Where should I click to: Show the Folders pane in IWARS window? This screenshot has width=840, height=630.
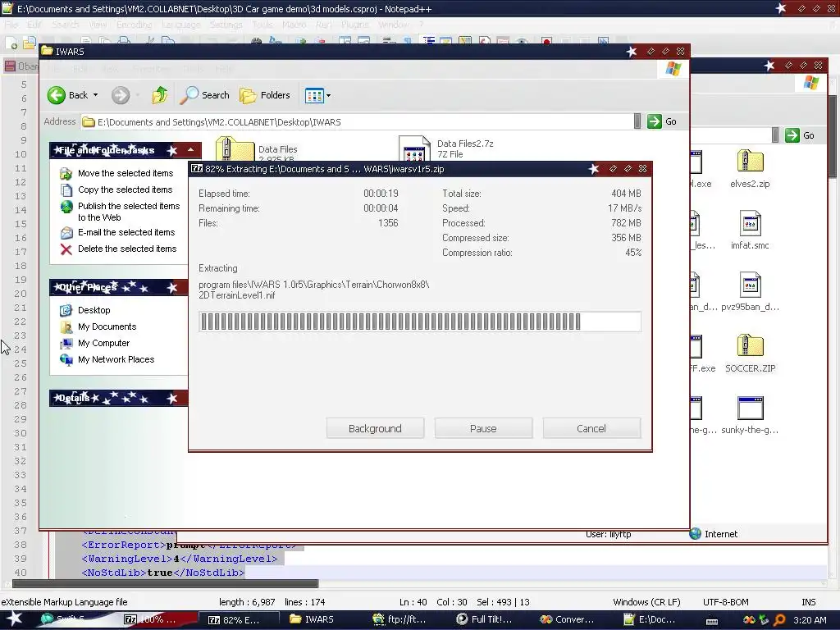tap(265, 95)
